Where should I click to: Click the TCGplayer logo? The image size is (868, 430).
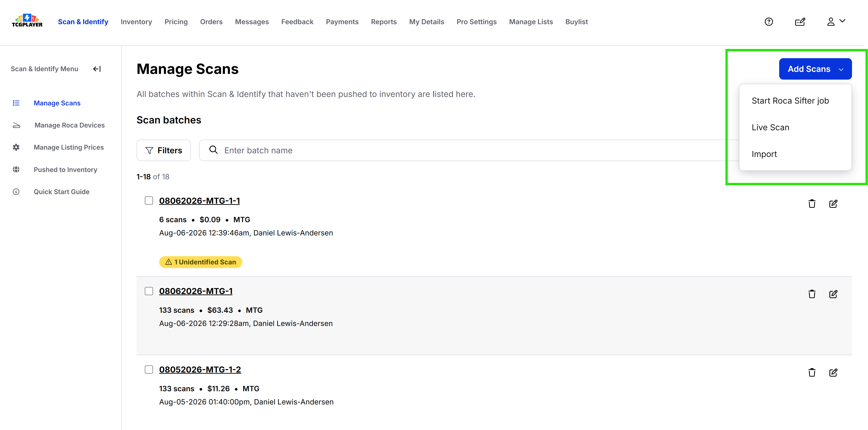[27, 21]
